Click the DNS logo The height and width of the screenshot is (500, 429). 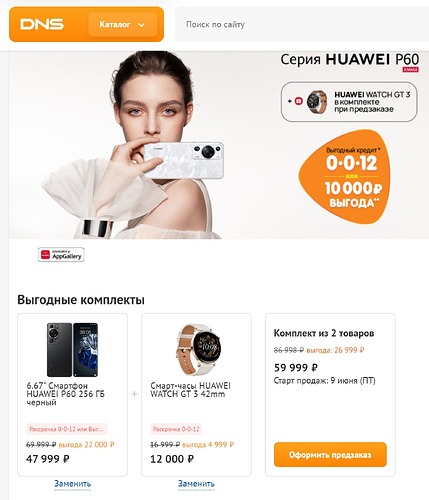click(x=42, y=24)
